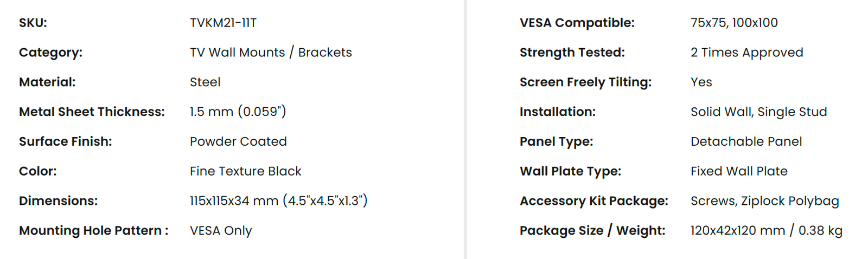
Task: Click the VESA Compatible label
Action: pyautogui.click(x=577, y=23)
